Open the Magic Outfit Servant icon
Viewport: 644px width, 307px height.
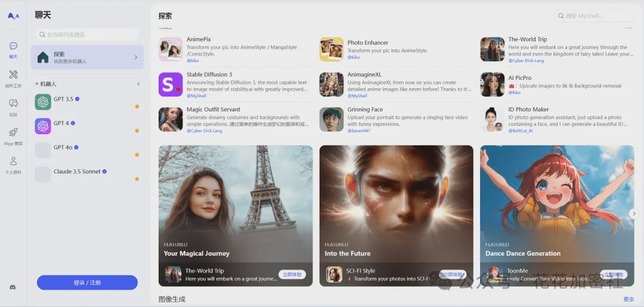pos(171,119)
